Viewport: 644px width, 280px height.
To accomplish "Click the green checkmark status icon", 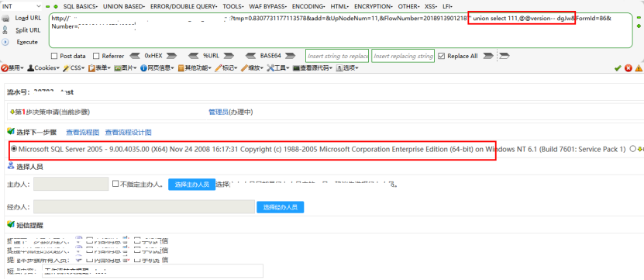I will pos(618,68).
